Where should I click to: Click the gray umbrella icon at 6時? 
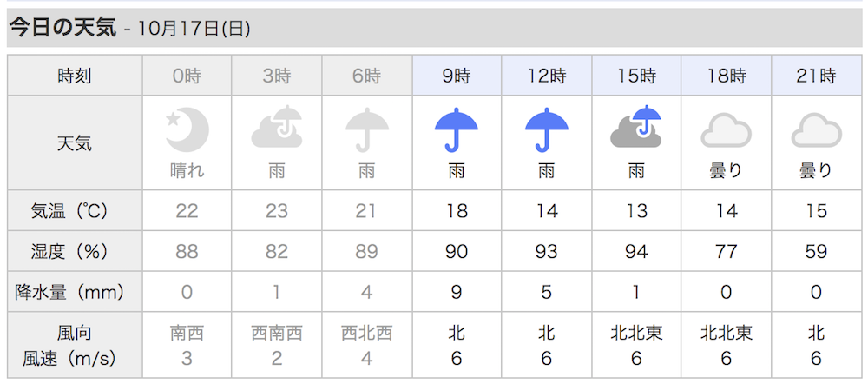point(367,130)
